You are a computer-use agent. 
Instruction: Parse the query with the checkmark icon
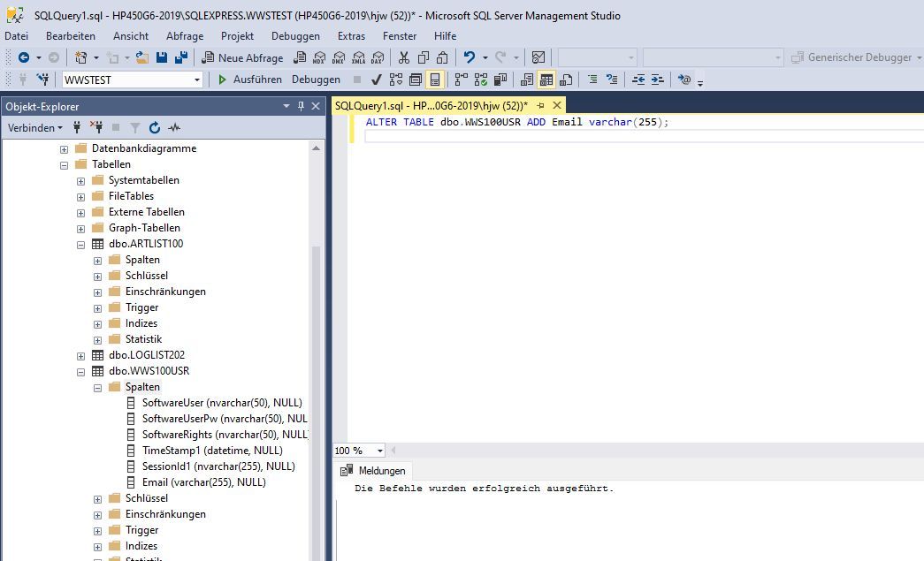point(377,80)
